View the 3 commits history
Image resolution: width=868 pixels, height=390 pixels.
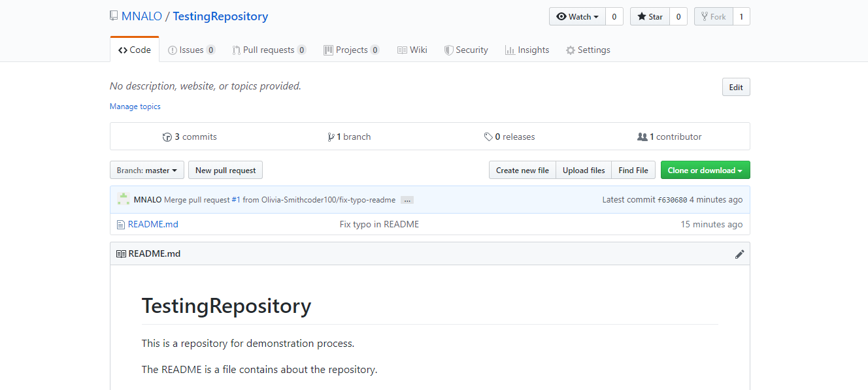coord(190,137)
